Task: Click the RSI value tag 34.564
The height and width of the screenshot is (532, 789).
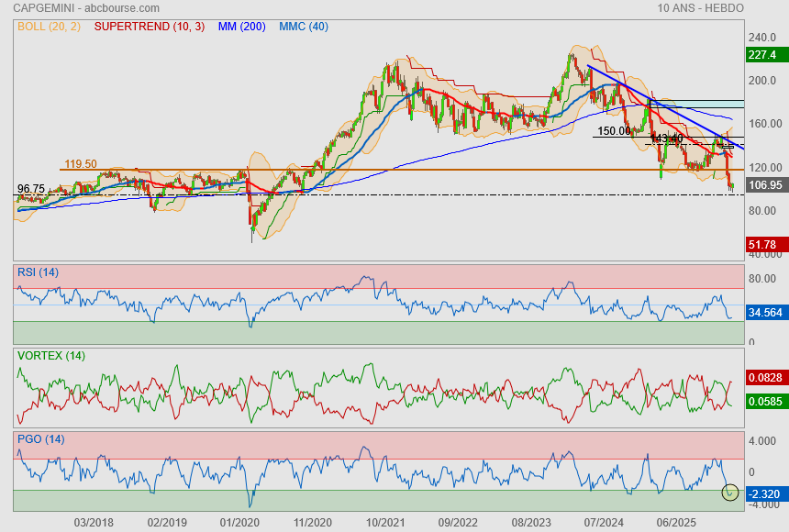Action: pos(765,313)
